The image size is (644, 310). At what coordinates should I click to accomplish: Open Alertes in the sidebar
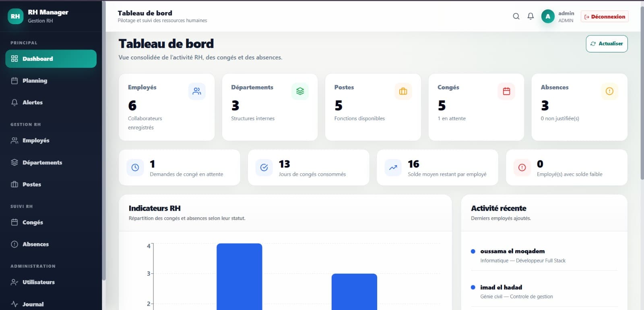point(51,102)
